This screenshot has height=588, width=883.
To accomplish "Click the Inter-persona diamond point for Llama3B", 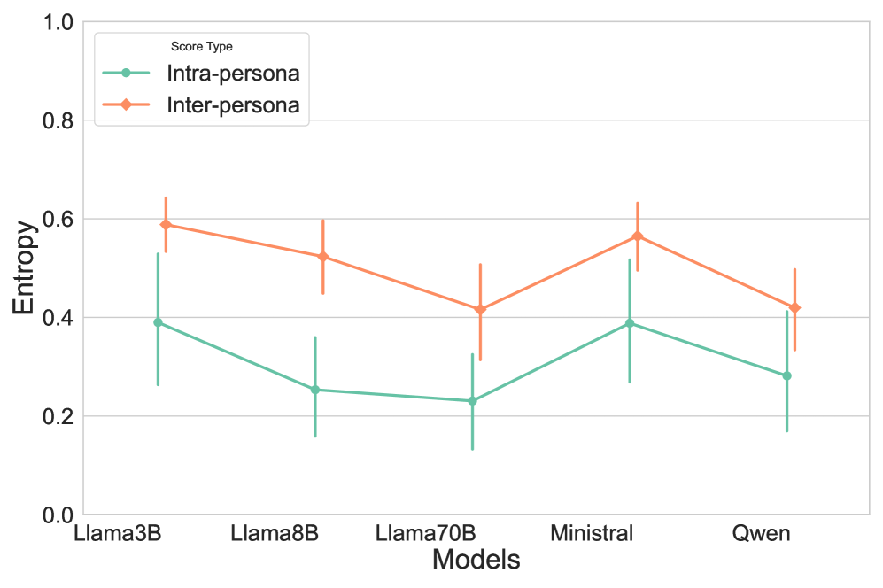I will pyautogui.click(x=166, y=225).
